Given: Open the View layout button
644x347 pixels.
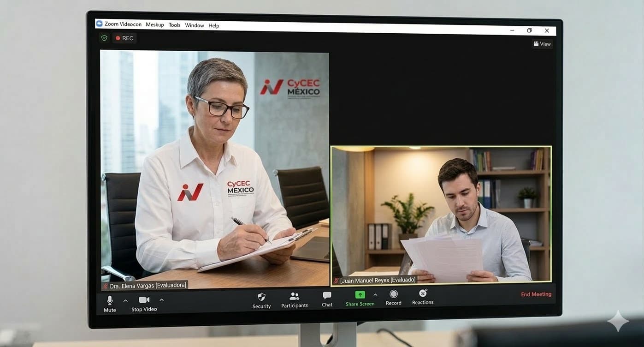Looking at the screenshot, I should click(x=542, y=43).
